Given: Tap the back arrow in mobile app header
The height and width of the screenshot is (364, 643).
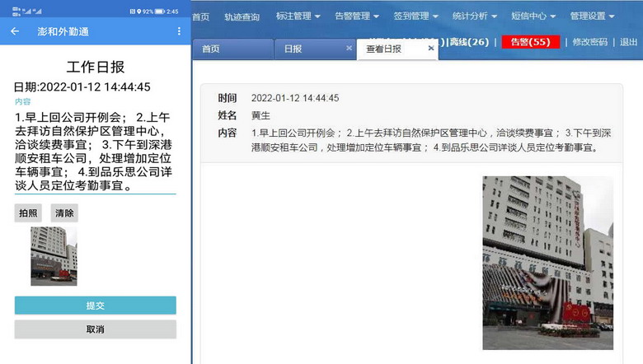Looking at the screenshot, I should (x=15, y=31).
